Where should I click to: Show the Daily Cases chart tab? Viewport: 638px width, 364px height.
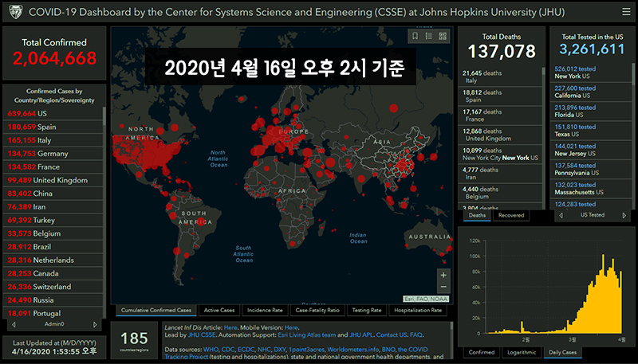pyautogui.click(x=562, y=352)
